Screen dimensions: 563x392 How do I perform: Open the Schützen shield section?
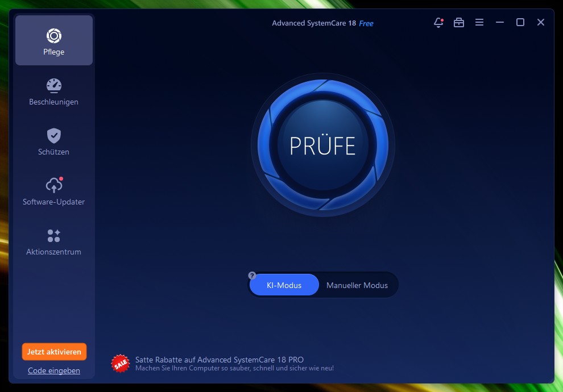click(x=54, y=141)
